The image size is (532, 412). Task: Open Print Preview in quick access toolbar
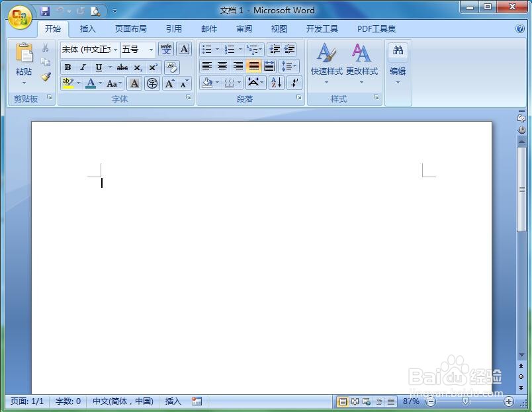point(95,11)
